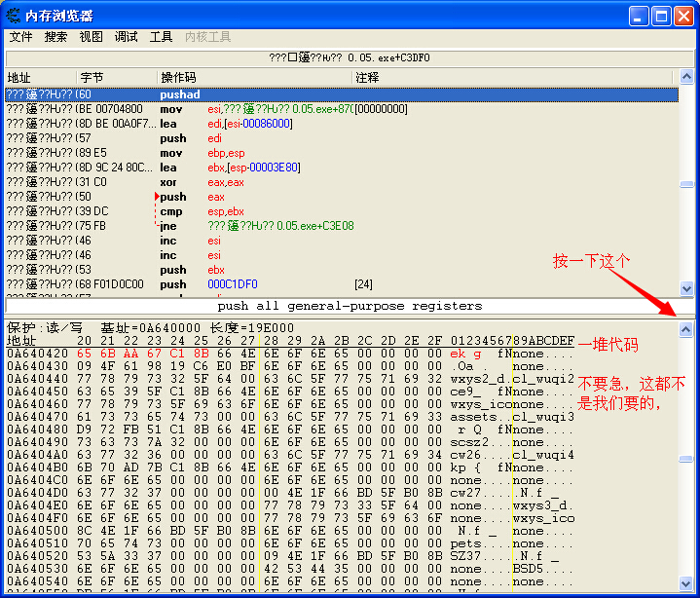Select the push 000C1DF0 instruction row

[292, 284]
